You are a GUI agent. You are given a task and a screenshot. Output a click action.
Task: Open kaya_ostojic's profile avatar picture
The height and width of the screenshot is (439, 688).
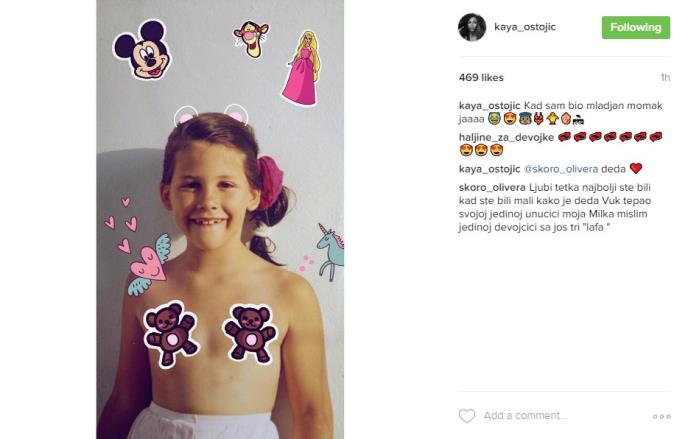click(472, 27)
